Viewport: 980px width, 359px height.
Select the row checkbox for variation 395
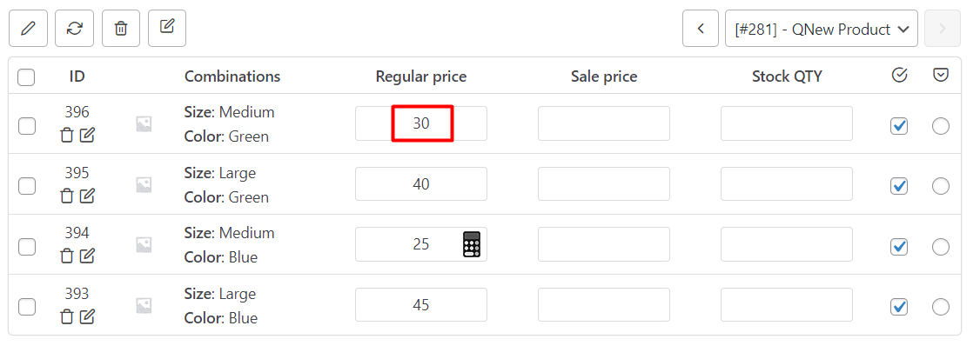point(27,186)
